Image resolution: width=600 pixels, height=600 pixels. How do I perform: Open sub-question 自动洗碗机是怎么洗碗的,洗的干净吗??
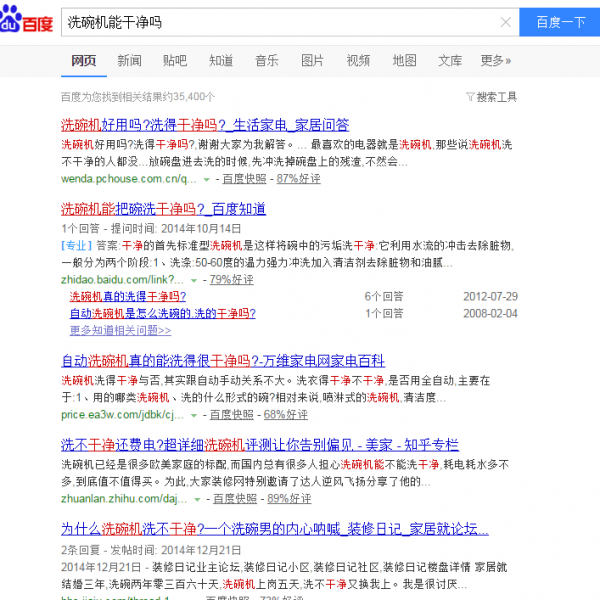coord(162,314)
